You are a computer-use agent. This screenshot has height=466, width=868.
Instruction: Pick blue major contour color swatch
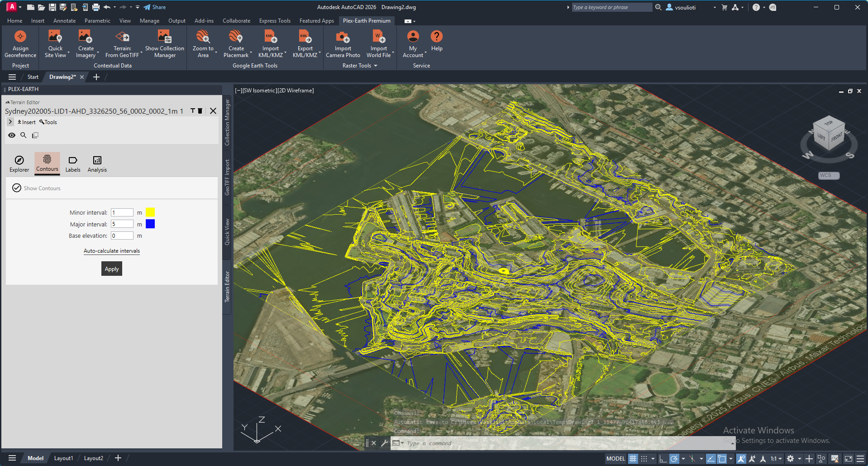[150, 224]
